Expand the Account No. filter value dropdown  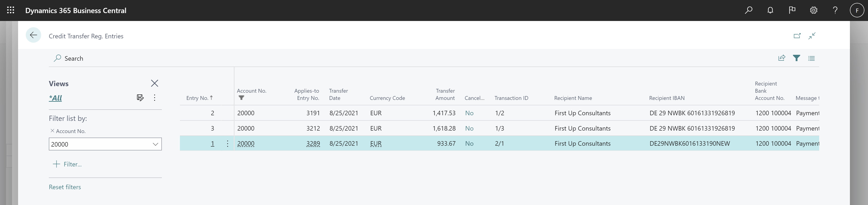coord(155,144)
